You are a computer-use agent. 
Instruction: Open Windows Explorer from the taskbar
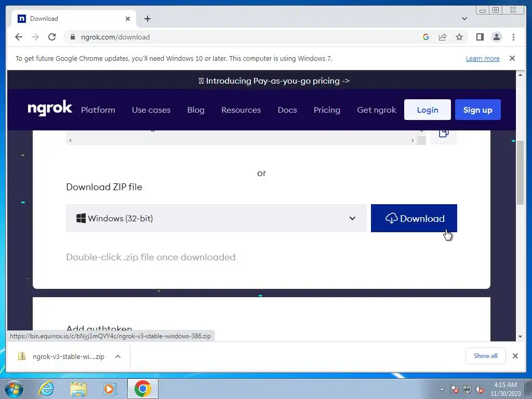pyautogui.click(x=78, y=389)
